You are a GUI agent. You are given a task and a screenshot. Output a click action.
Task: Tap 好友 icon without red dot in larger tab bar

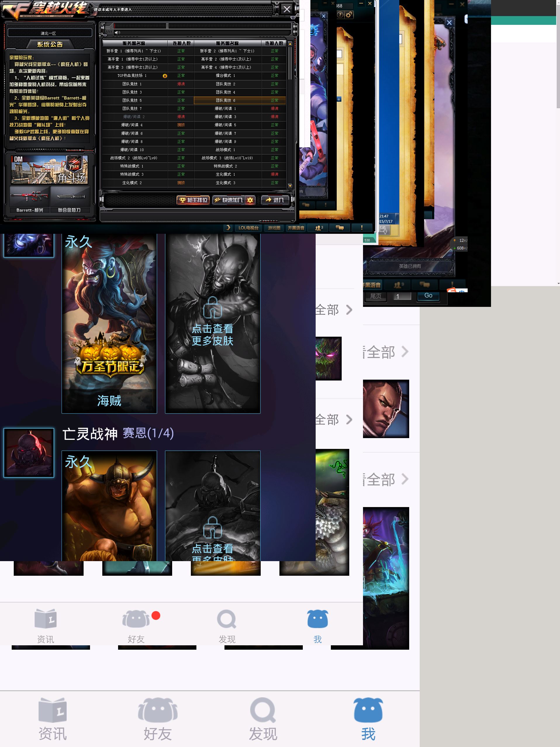coord(158,710)
